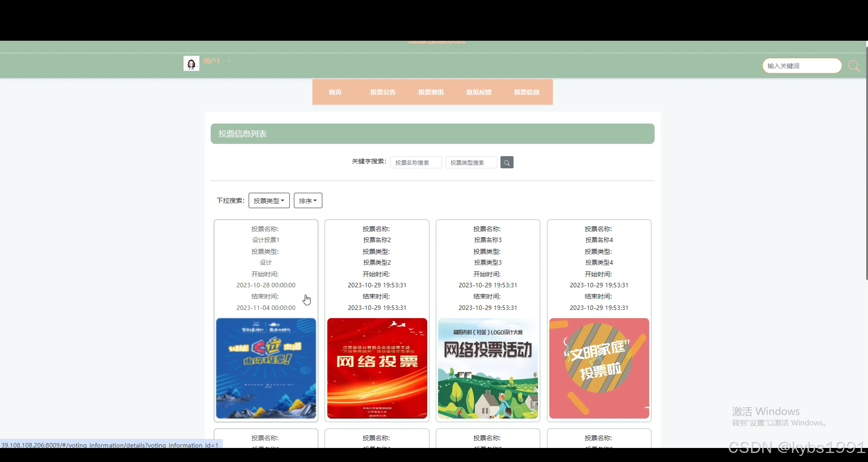Click the 2023-10-28 00:00:00 start time
The height and width of the screenshot is (462, 868).
[266, 285]
